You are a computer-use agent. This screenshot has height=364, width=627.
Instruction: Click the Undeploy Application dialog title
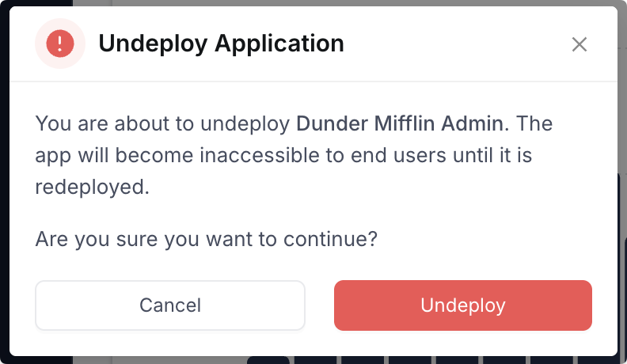[x=221, y=44]
